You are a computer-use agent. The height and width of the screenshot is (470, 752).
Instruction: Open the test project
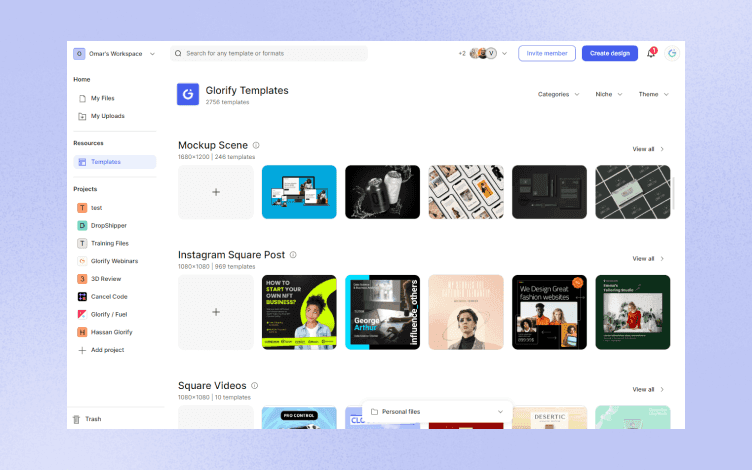[x=96, y=208]
